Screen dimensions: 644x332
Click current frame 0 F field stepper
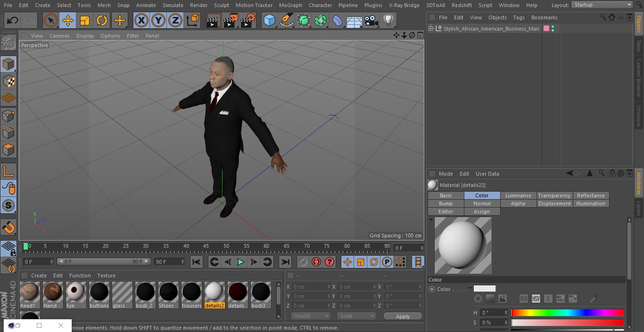(51, 261)
